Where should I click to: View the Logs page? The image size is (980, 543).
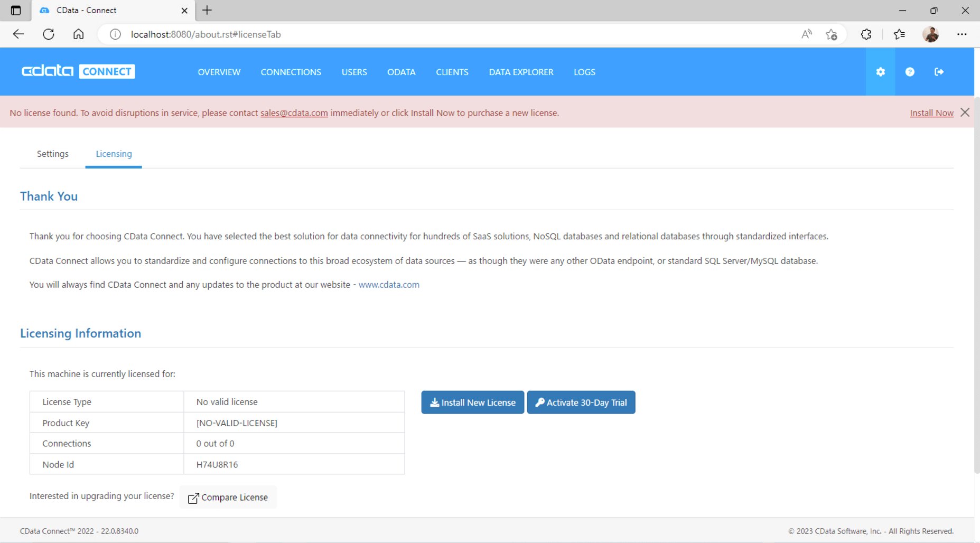585,72
